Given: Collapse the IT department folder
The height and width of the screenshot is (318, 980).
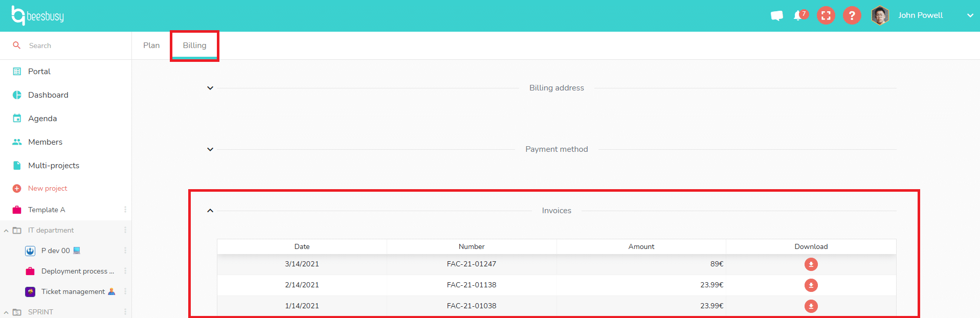Looking at the screenshot, I should (x=6, y=231).
